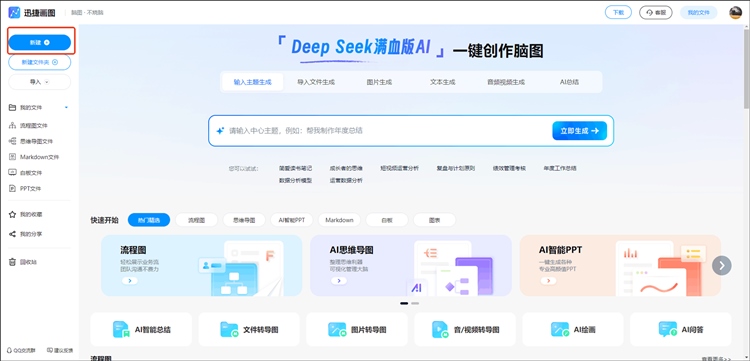Click the QQ交流群 icon
The width and height of the screenshot is (750, 361).
(9, 350)
